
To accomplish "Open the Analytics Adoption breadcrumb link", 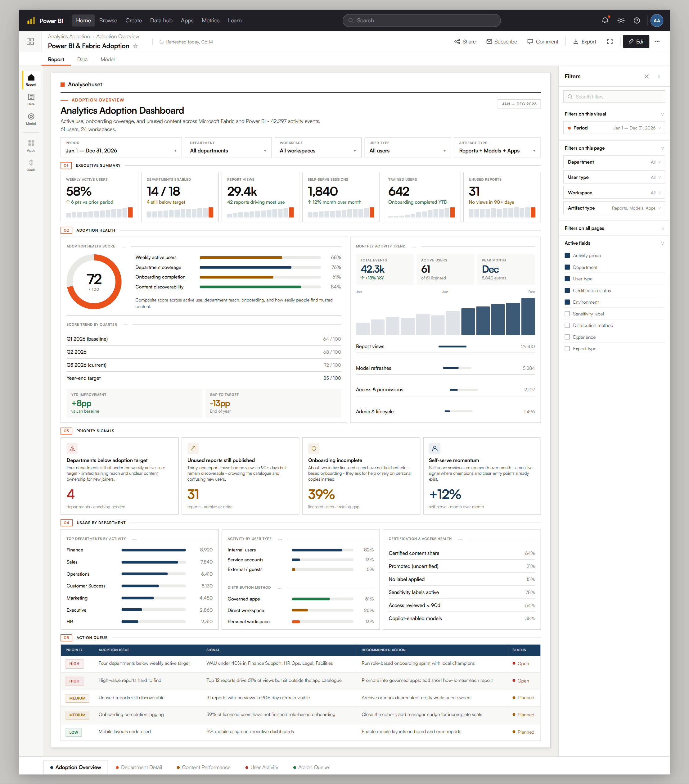I will click(x=69, y=36).
